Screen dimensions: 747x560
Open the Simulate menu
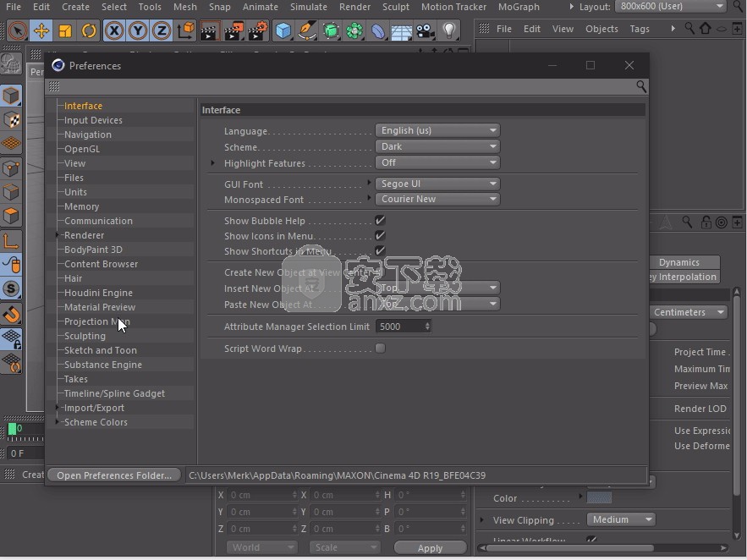[309, 7]
